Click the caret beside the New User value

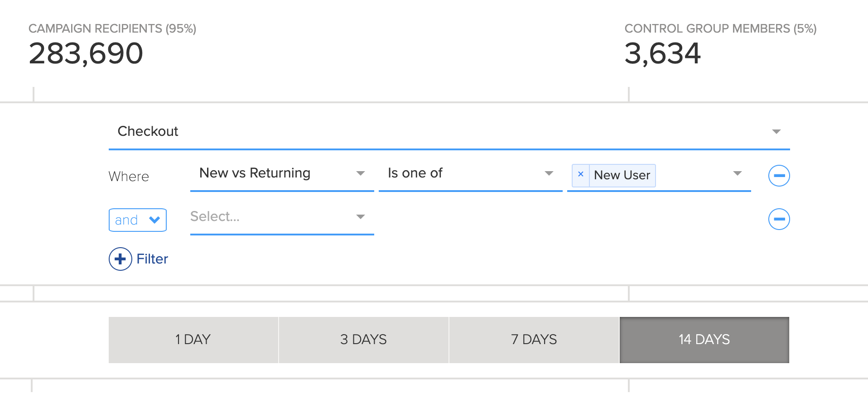(737, 173)
